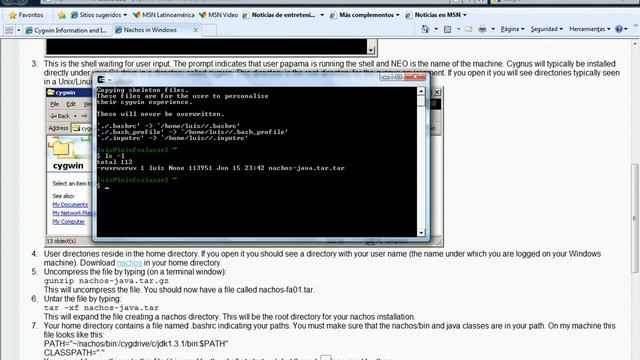Screen dimensions: 640x360
Task: Click My Network Places link in explorer image
Action: coord(73,213)
